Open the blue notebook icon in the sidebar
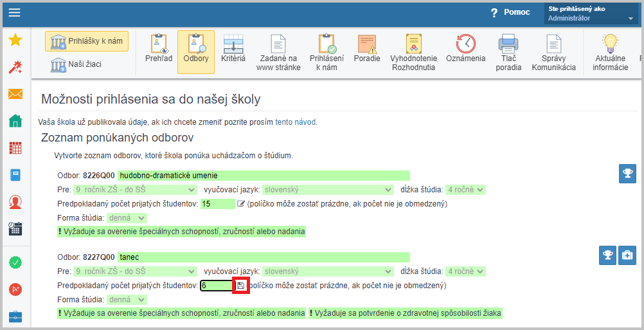This screenshot has height=330, width=644. click(x=15, y=175)
